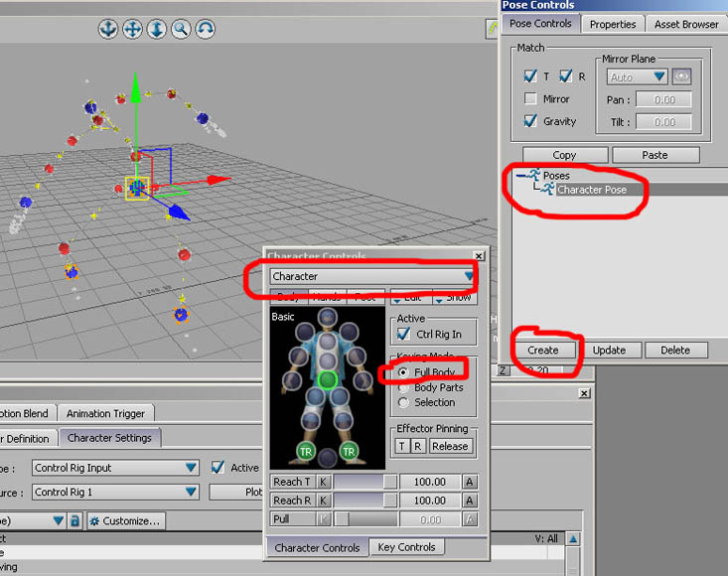Viewport: 728px width, 576px height.
Task: Click the red X-axis arrow handle in viewport
Action: tap(218, 180)
